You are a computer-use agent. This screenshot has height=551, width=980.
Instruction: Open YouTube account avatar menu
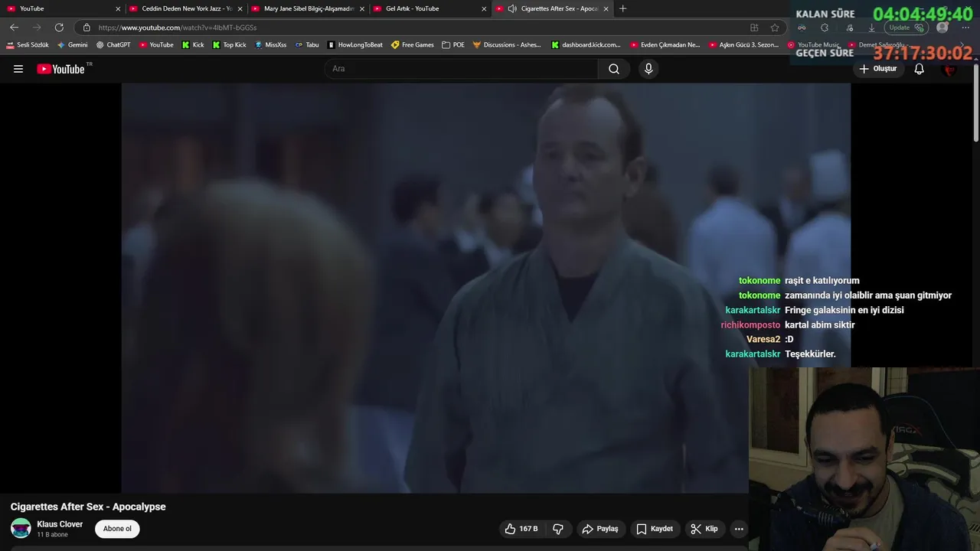tap(950, 69)
